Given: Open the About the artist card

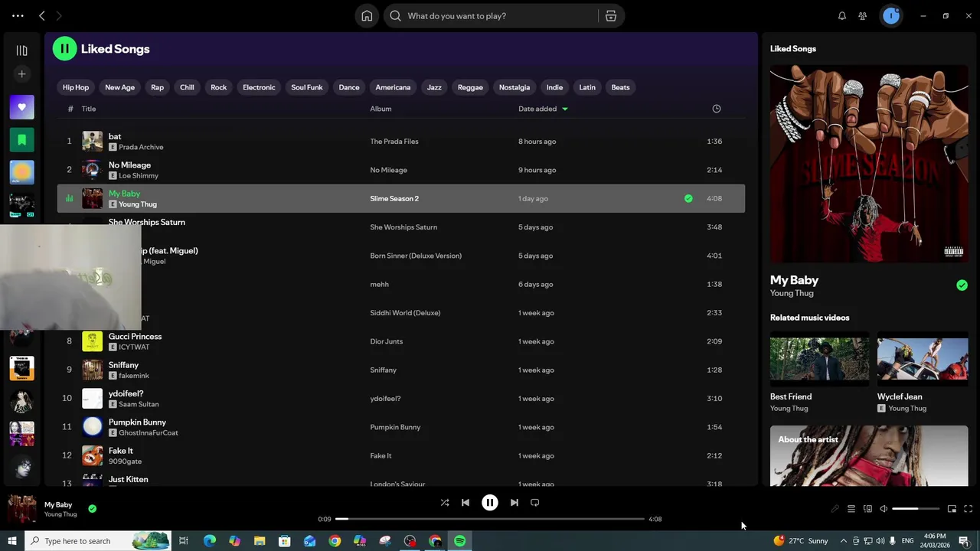Looking at the screenshot, I should click(869, 456).
